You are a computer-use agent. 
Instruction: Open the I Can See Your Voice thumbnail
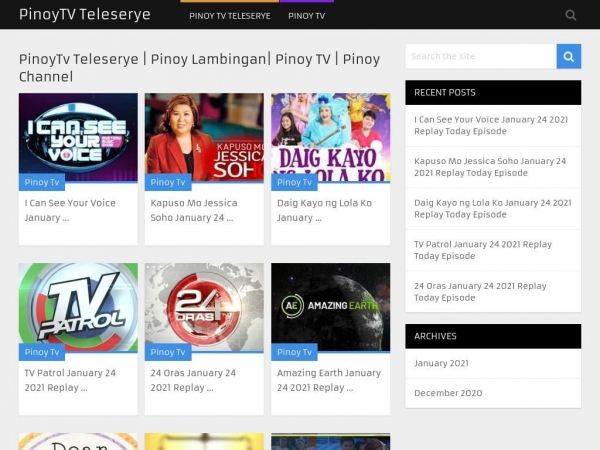click(78, 137)
